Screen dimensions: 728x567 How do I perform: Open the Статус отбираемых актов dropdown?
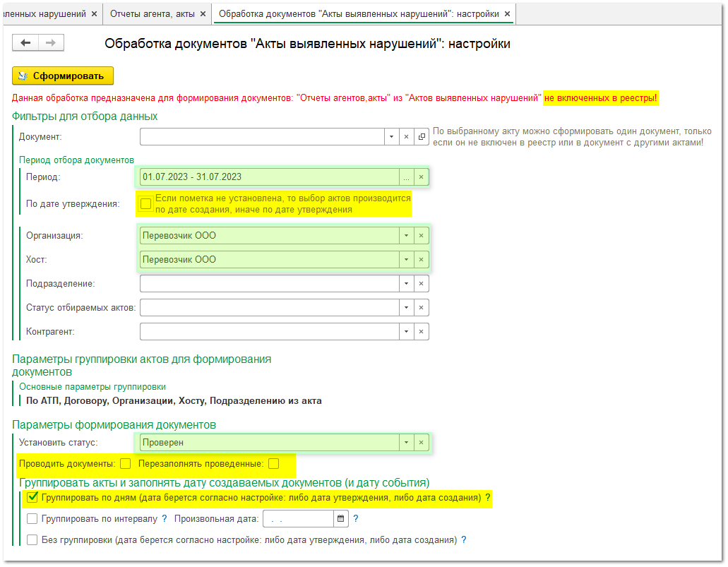(405, 307)
